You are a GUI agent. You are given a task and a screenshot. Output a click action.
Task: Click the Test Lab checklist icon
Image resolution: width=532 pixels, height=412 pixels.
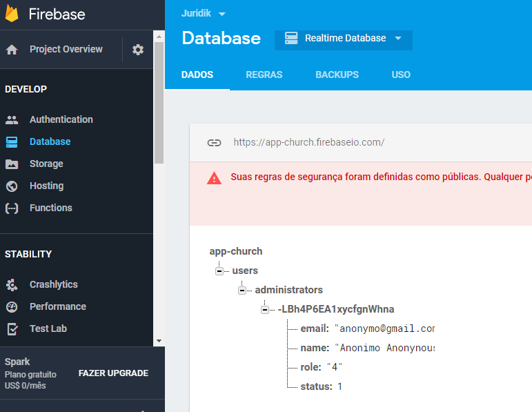pos(12,329)
